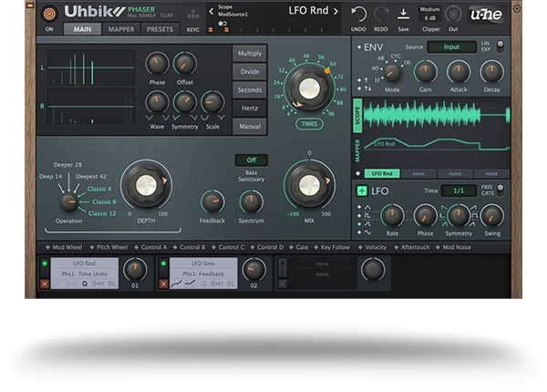547x392 pixels.
Task: Flip the LIN/EXP envelope switch
Action: tap(498, 46)
